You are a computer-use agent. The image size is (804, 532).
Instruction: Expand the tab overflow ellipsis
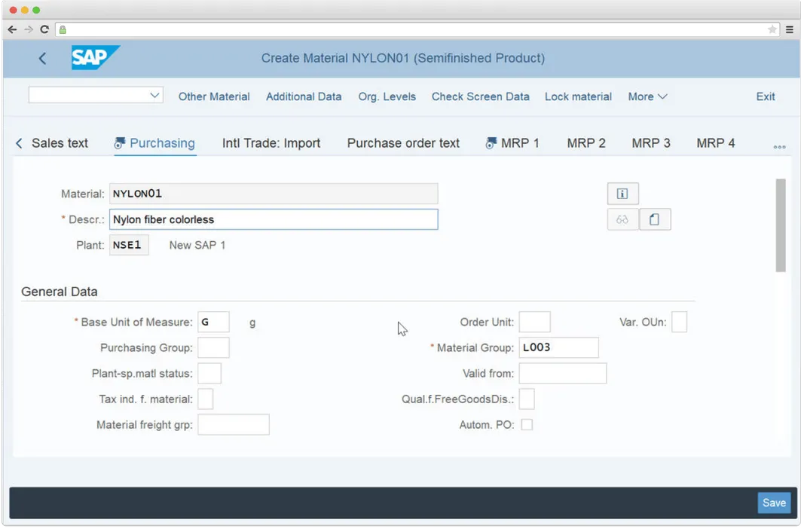(779, 147)
